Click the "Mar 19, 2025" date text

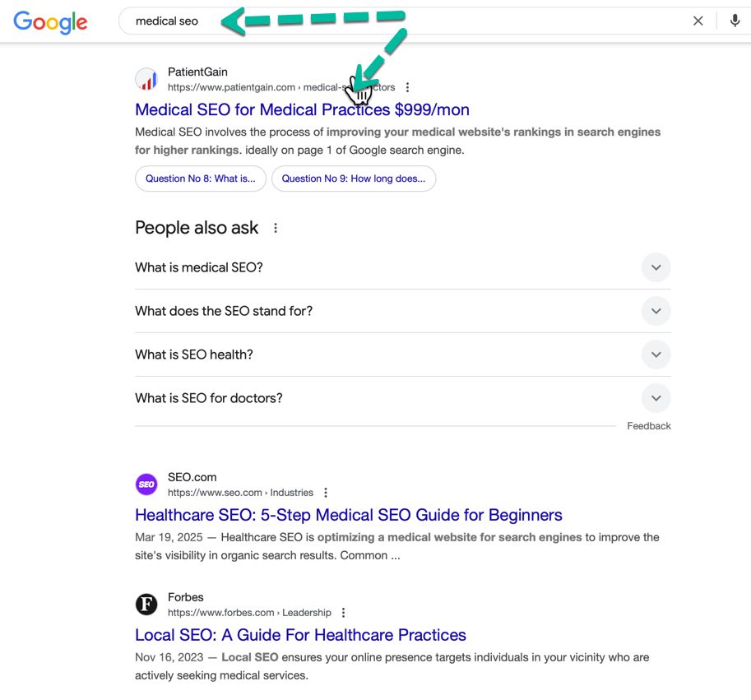point(169,537)
